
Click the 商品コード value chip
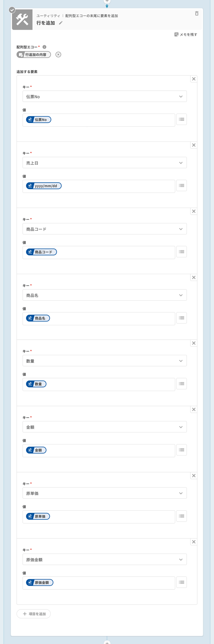click(x=41, y=252)
